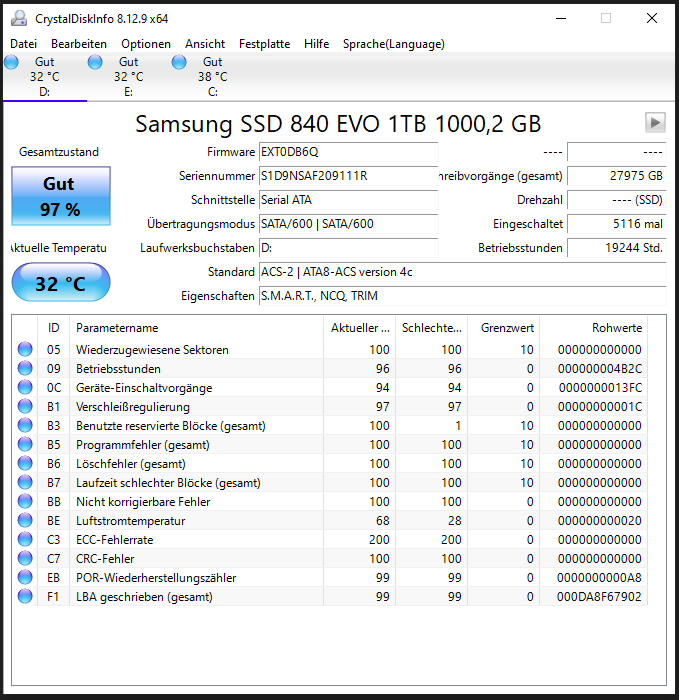The height and width of the screenshot is (700, 679).
Task: Click the Rohwerte column header
Action: click(x=594, y=328)
